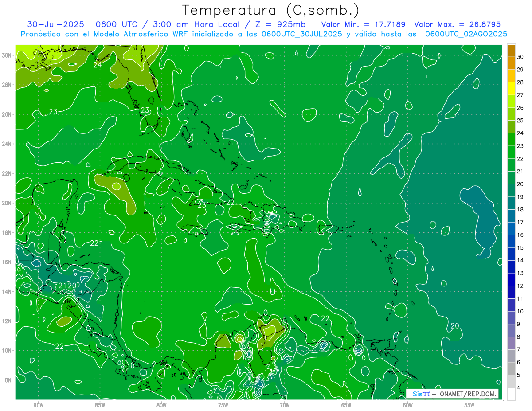Select the colorbar swatch between 8 and 9

[x=511, y=330]
